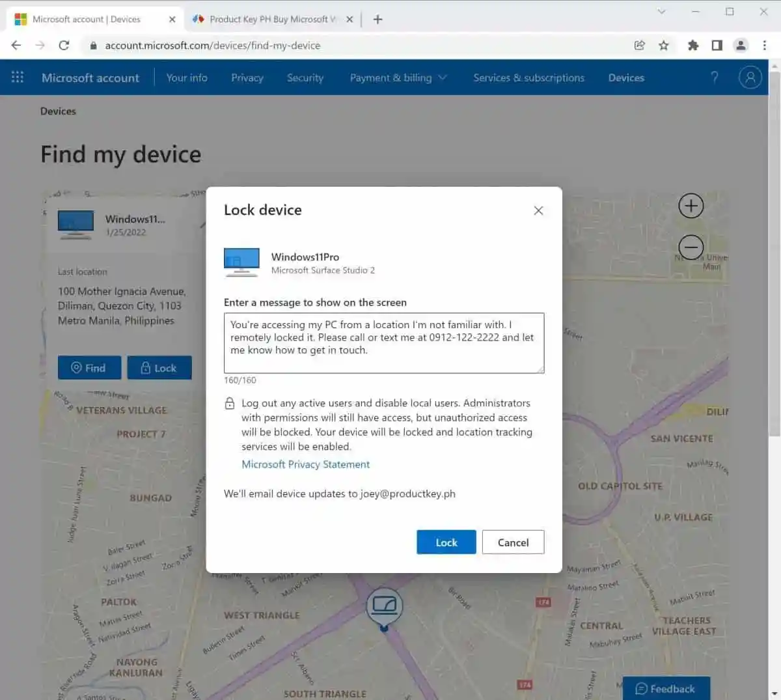Viewport: 781px width, 700px height.
Task: Reload the page with refresh icon
Action: [x=64, y=46]
